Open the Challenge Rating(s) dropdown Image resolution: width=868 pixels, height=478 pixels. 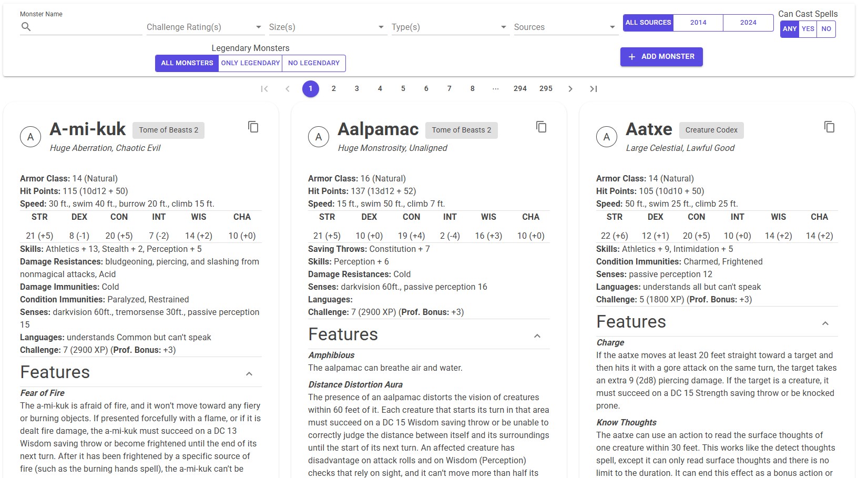coord(205,27)
